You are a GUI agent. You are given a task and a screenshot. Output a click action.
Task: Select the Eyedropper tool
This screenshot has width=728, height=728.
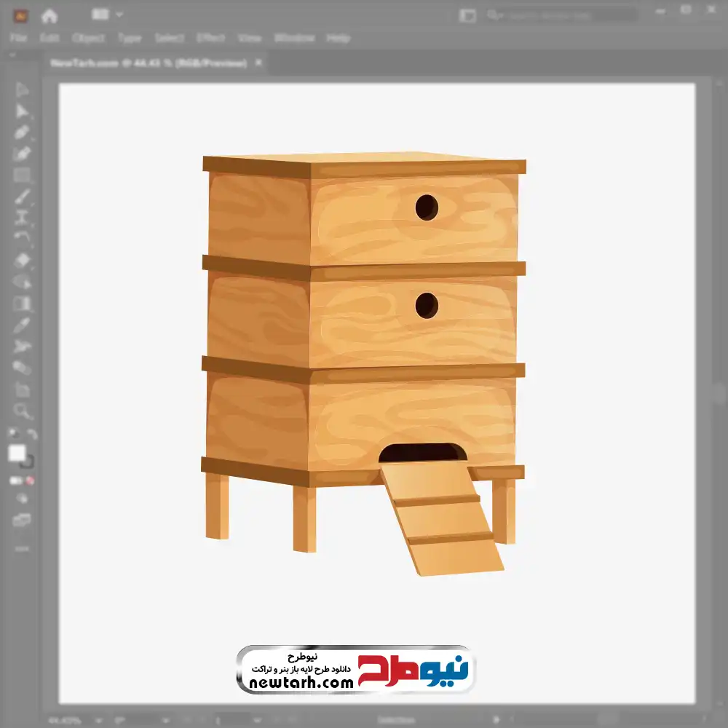pos(22,325)
